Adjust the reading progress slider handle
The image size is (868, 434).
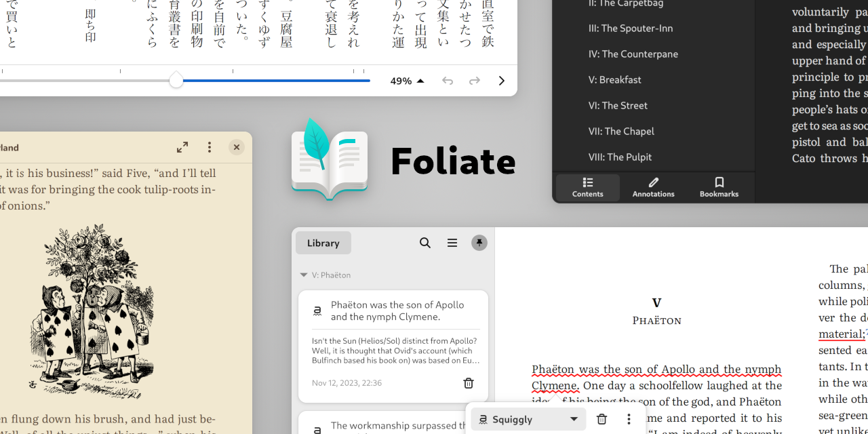pos(176,81)
